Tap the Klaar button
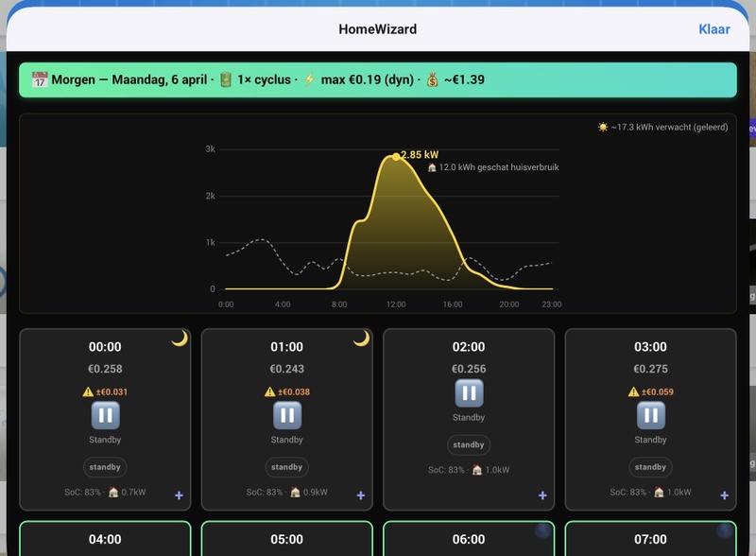This screenshot has height=556, width=756. [x=714, y=29]
